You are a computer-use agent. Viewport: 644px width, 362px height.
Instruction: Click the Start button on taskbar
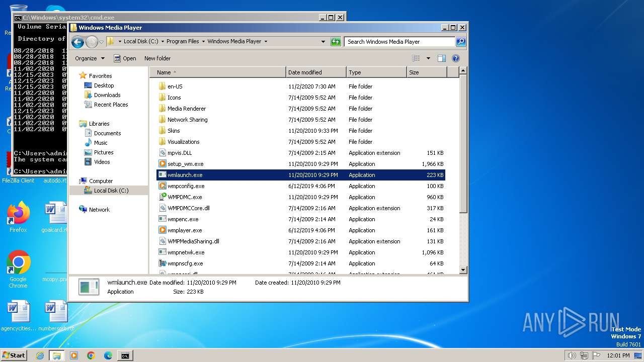[14, 355]
